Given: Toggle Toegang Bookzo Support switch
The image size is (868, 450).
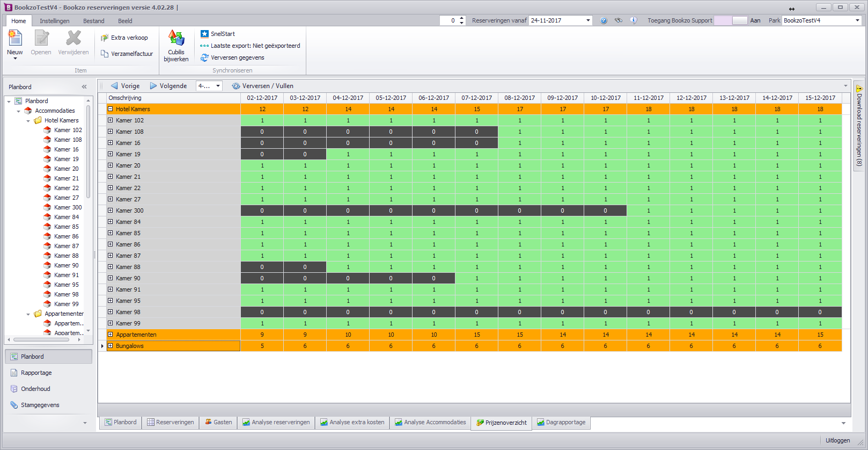Looking at the screenshot, I should tap(731, 20).
